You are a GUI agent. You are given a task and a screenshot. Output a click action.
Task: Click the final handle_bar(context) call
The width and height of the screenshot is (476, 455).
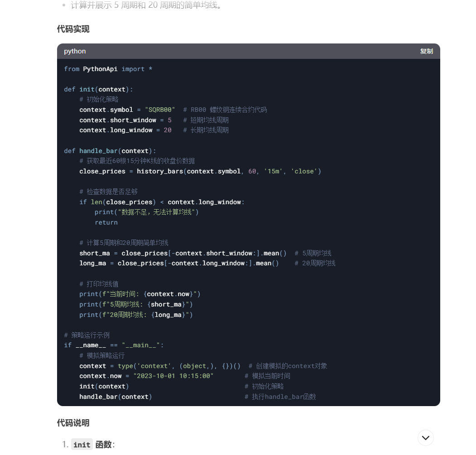coord(115,397)
